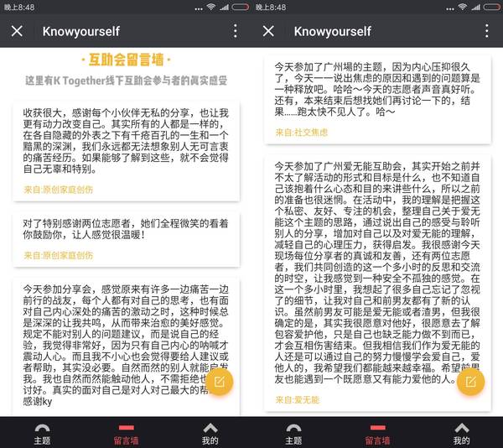The height and width of the screenshot is (448, 503).
Task: Click the Knowyourself title on left screen
Action: 80,31
